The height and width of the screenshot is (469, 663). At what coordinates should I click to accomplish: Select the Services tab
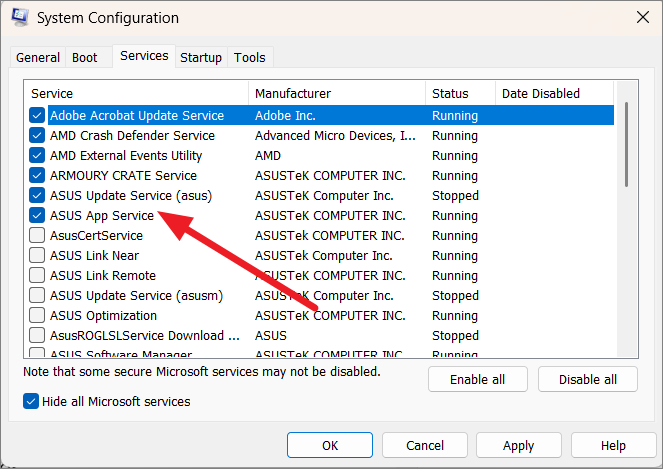coord(144,56)
